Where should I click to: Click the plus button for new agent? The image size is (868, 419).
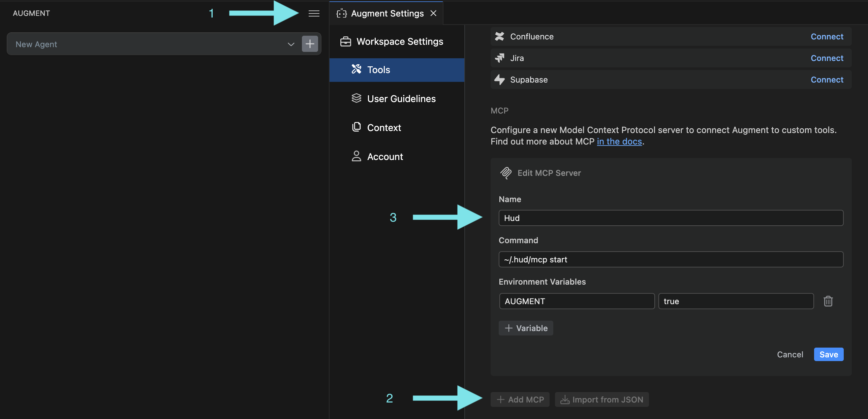point(310,44)
